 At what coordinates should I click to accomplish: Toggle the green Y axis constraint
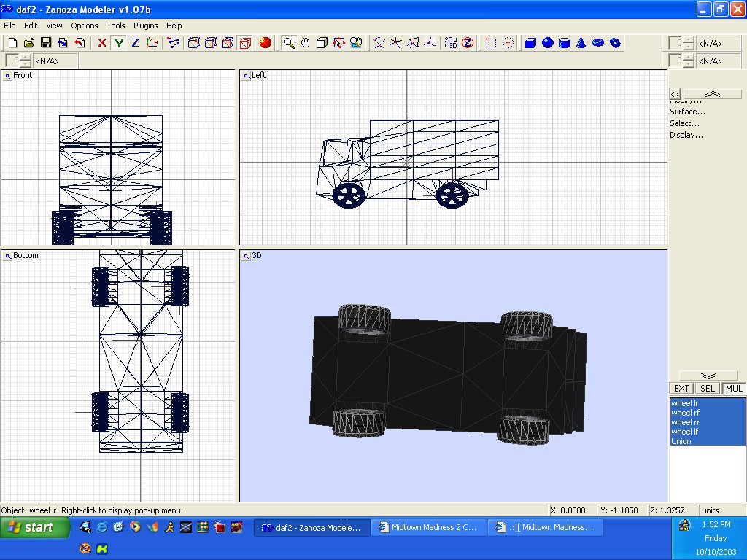coord(119,43)
